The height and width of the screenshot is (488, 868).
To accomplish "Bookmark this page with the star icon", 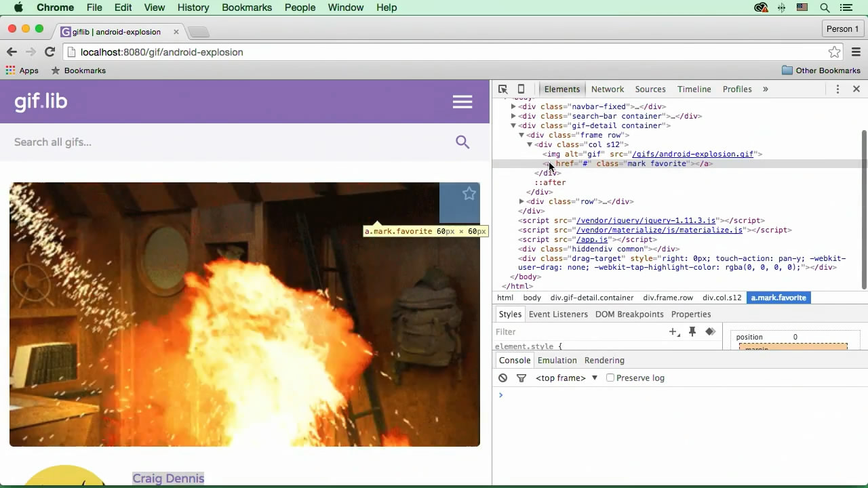I will (x=834, y=52).
